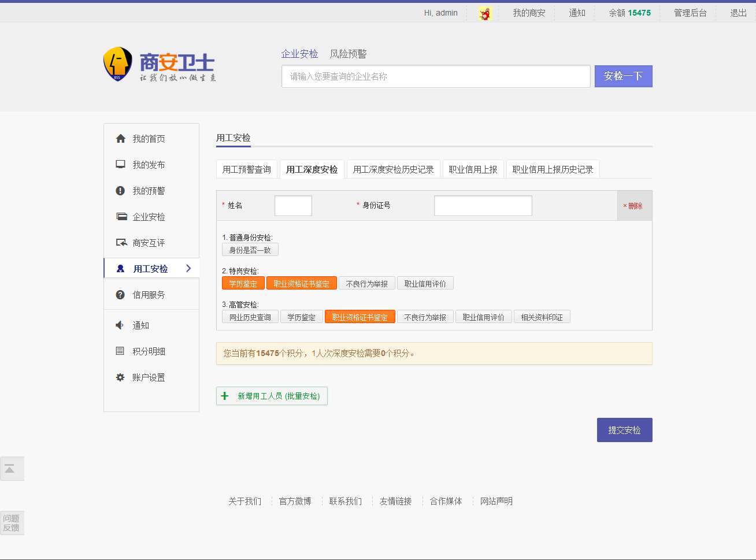Click the 姓名 input field
This screenshot has width=756, height=560.
pos(293,206)
